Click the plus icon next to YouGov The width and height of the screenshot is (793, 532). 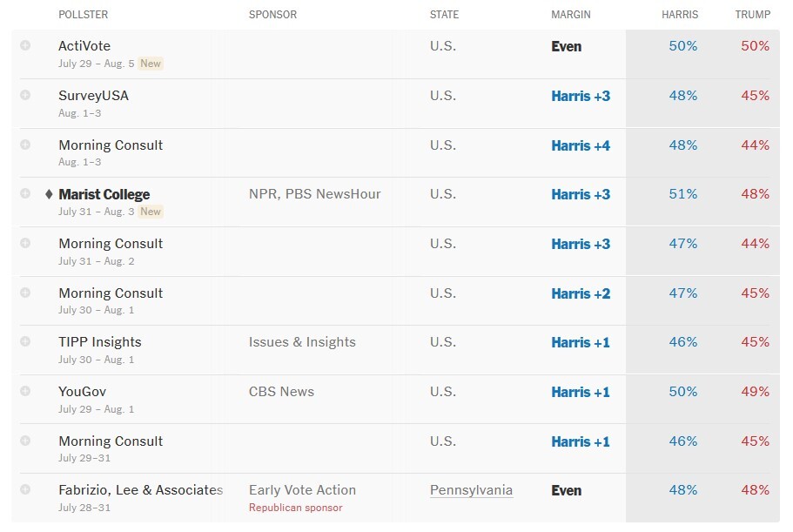[x=25, y=391]
